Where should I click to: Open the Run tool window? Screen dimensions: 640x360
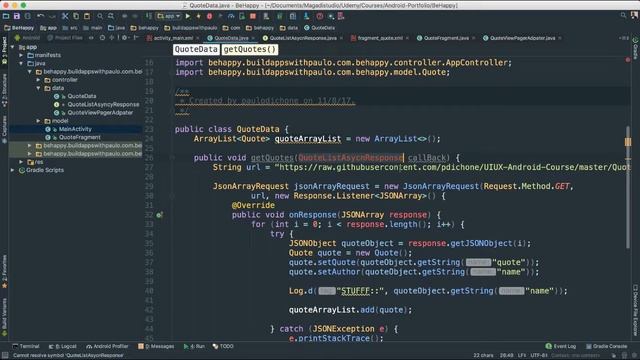tap(194, 346)
